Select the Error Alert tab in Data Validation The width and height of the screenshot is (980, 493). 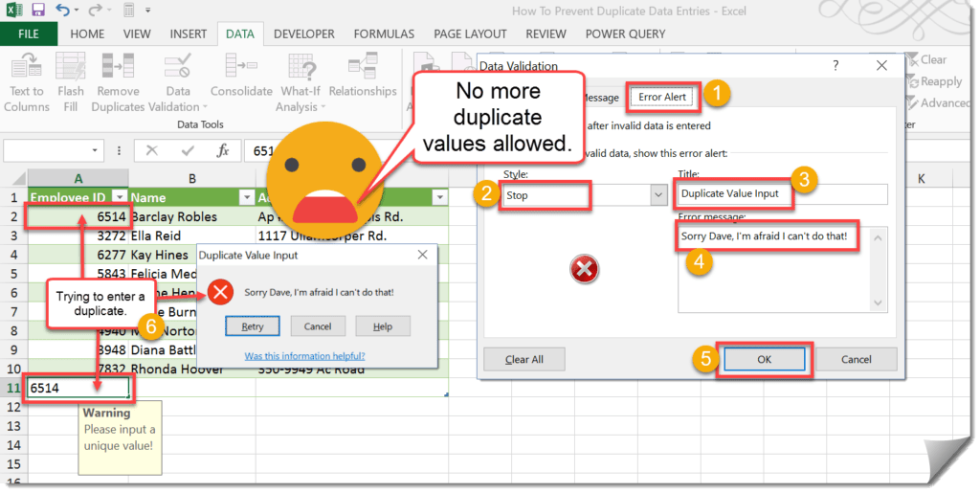click(x=662, y=97)
